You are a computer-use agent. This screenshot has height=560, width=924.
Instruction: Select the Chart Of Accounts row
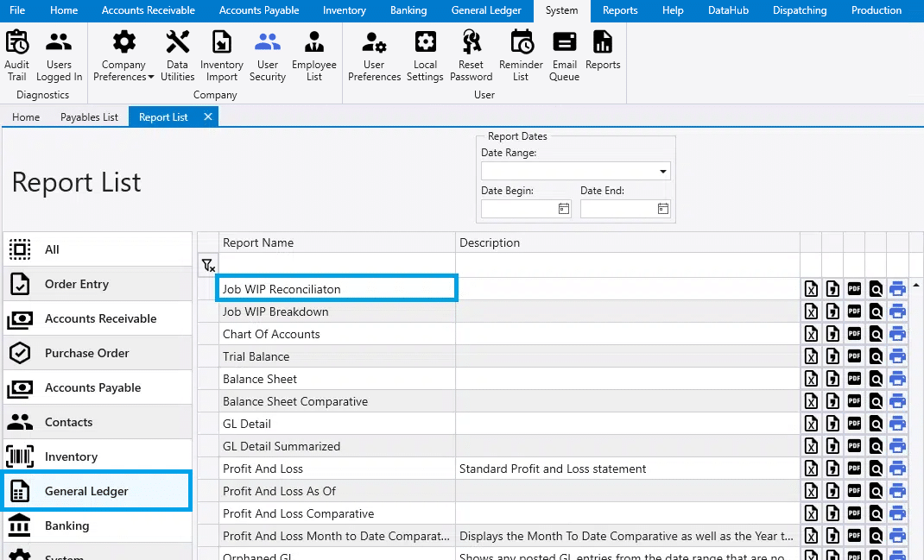click(x=498, y=334)
